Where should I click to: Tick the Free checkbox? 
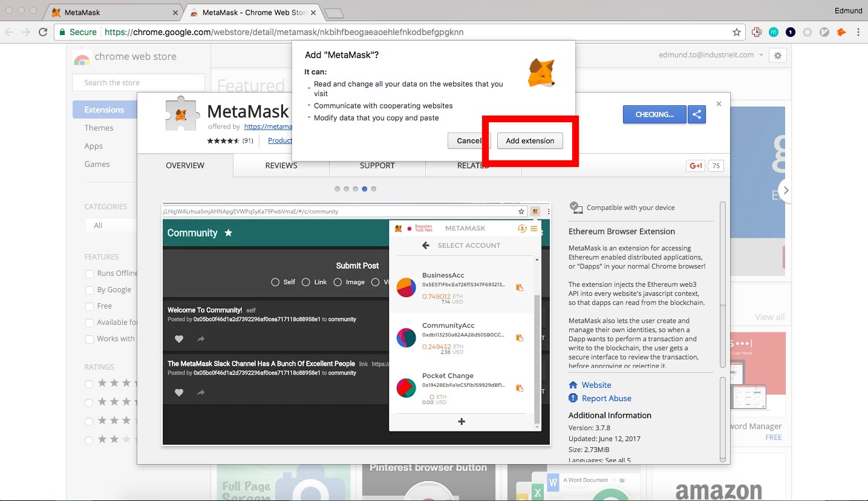pos(90,306)
